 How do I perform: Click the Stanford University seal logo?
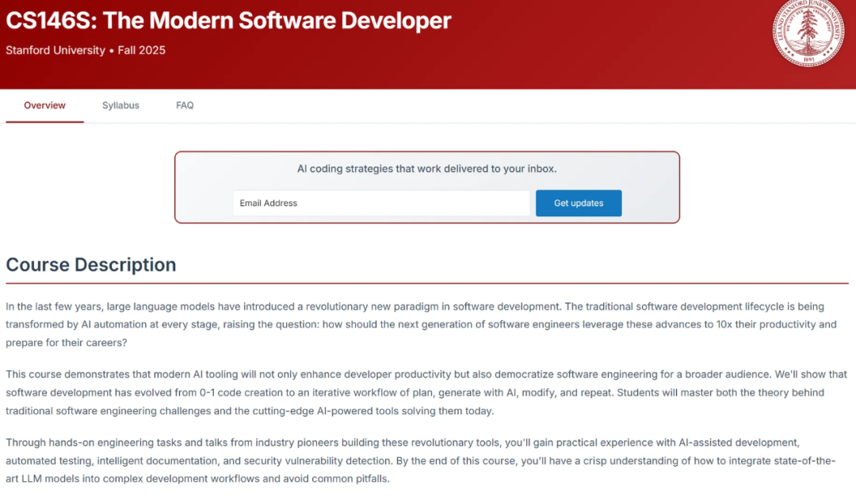pyautogui.click(x=808, y=32)
